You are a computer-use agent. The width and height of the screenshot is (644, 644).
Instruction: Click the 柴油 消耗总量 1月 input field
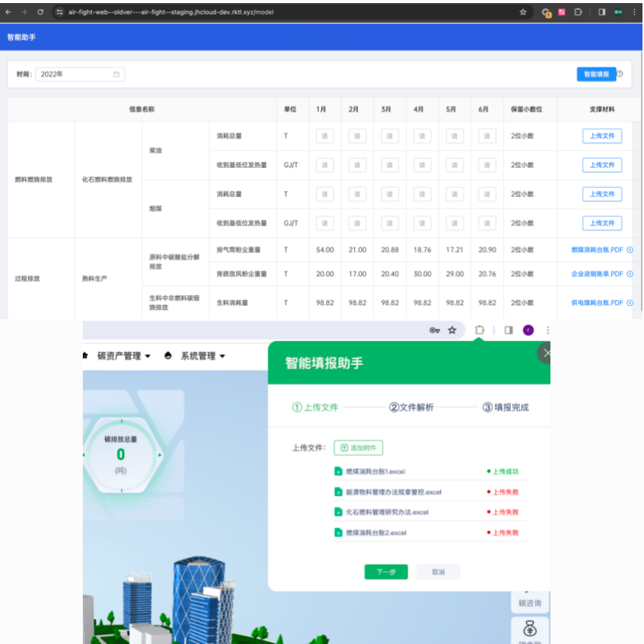click(x=323, y=135)
